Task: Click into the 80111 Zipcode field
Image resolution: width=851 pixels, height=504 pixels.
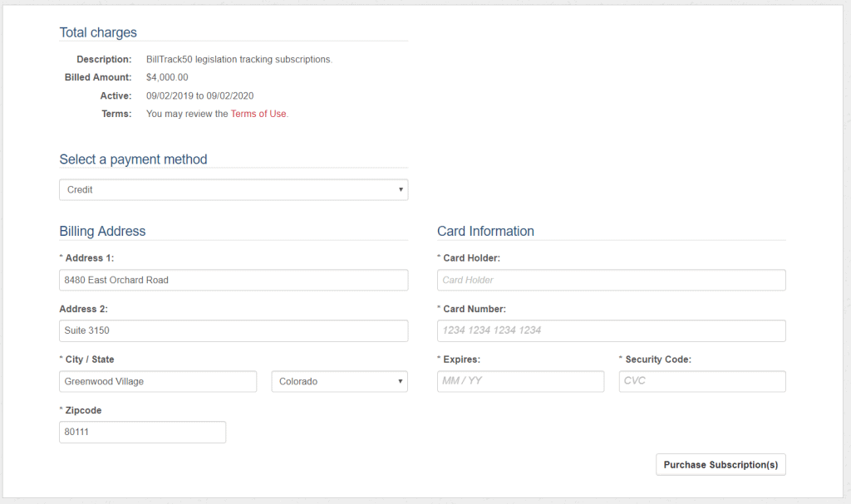Action: [142, 433]
